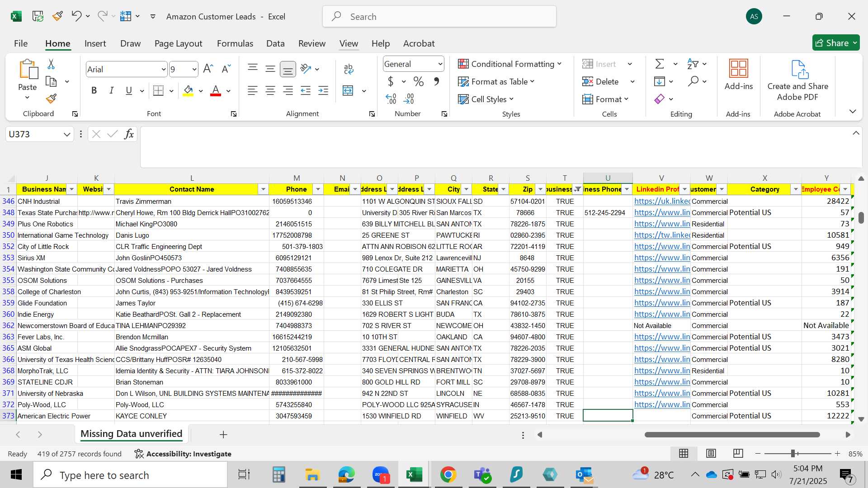Open the File menu

[21, 43]
